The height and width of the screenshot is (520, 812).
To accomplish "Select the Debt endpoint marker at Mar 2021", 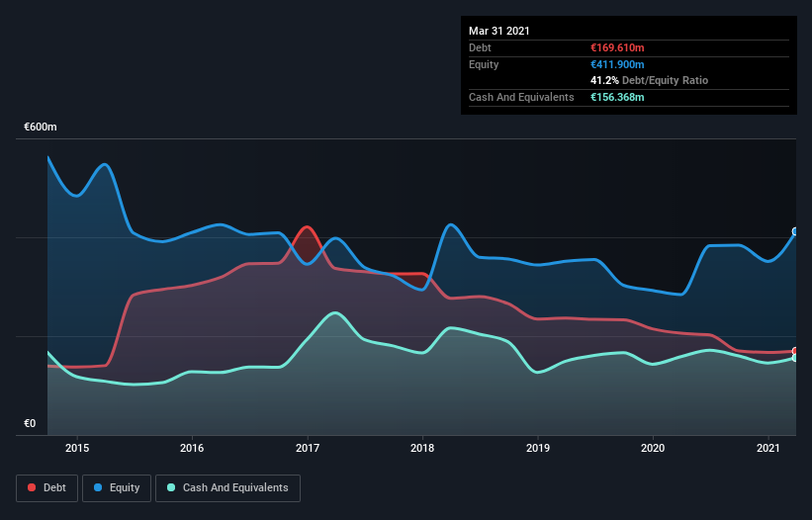I will pos(795,351).
